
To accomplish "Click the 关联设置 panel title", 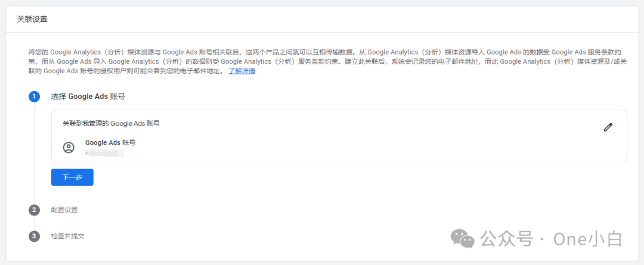I will pyautogui.click(x=32, y=19).
